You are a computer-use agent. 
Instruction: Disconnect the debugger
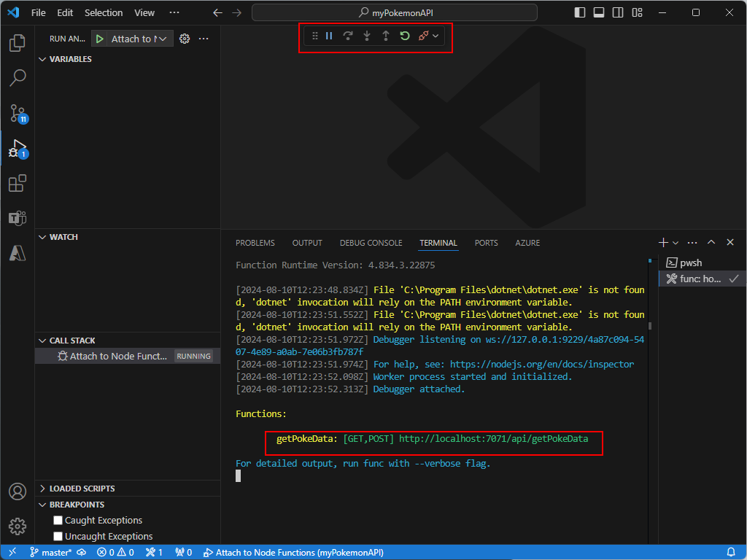pos(423,36)
